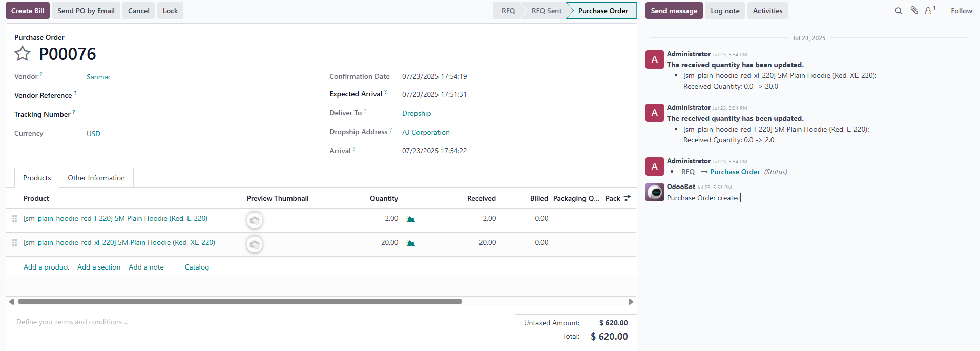Screen dimensions: 980x351
Task: Grab drag handle of Red, XL hoodie row
Action: pyautogui.click(x=15, y=242)
